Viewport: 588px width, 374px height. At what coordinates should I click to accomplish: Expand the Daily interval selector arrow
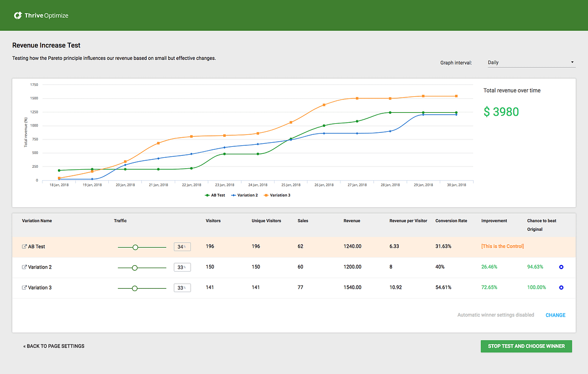pyautogui.click(x=572, y=62)
